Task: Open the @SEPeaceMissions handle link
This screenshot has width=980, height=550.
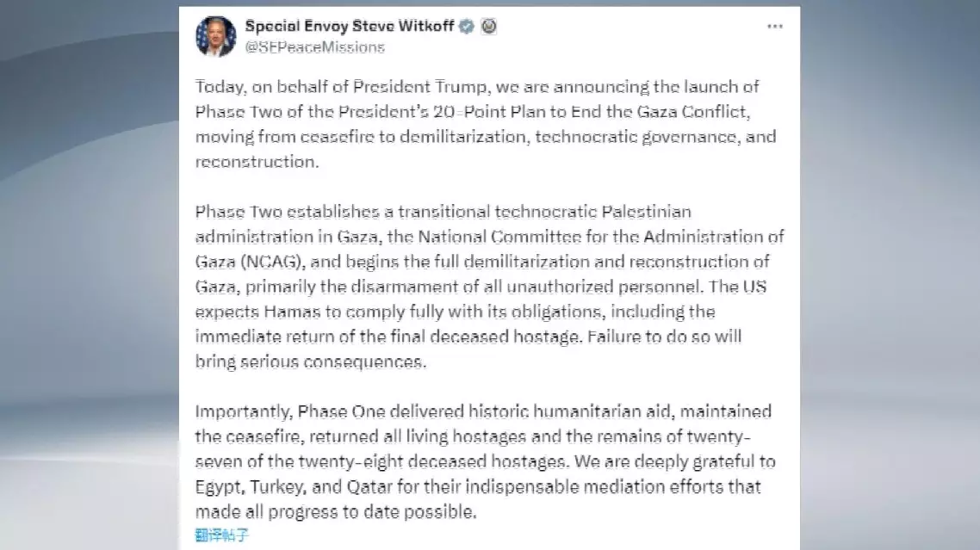Action: [x=314, y=47]
